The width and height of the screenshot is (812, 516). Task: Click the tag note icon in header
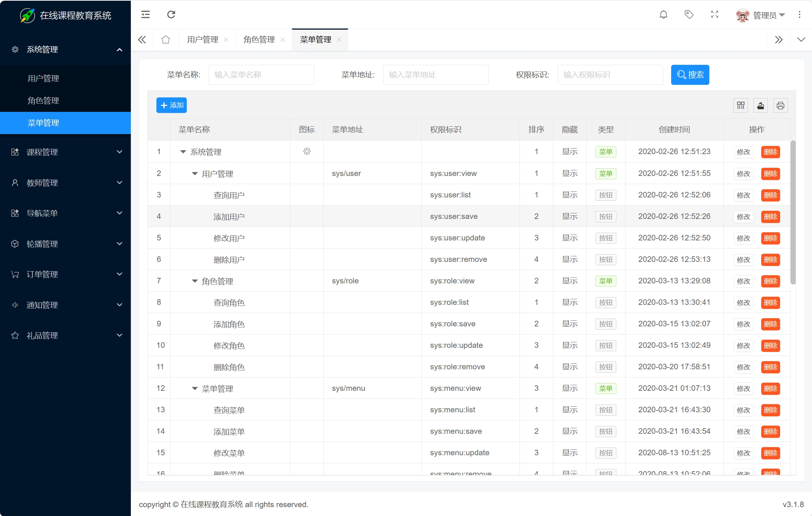click(689, 15)
